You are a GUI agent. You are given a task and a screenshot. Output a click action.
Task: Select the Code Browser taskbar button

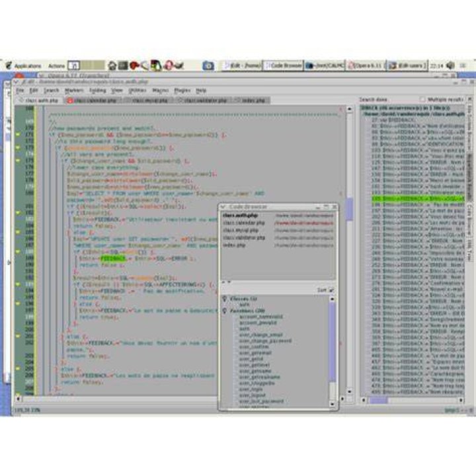coord(283,65)
